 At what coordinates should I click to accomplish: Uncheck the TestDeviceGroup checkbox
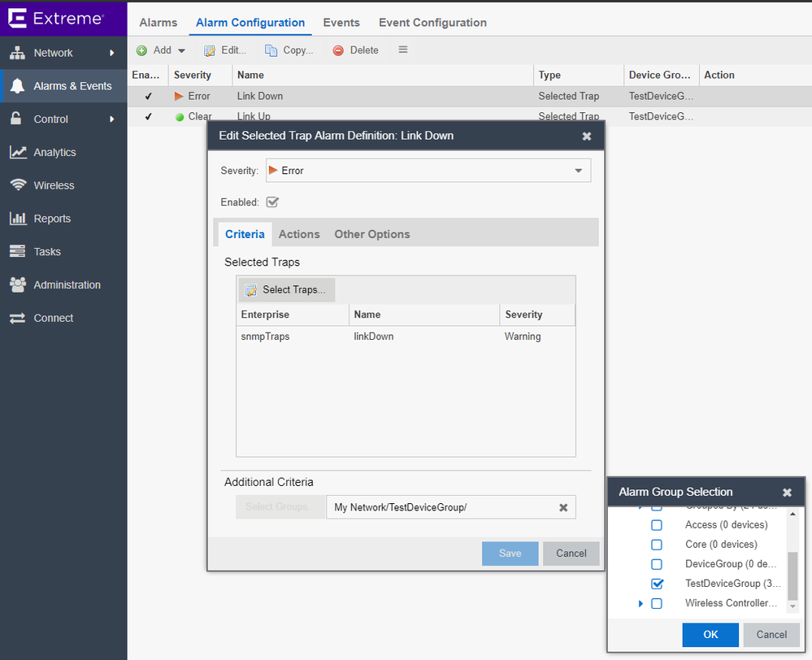657,584
